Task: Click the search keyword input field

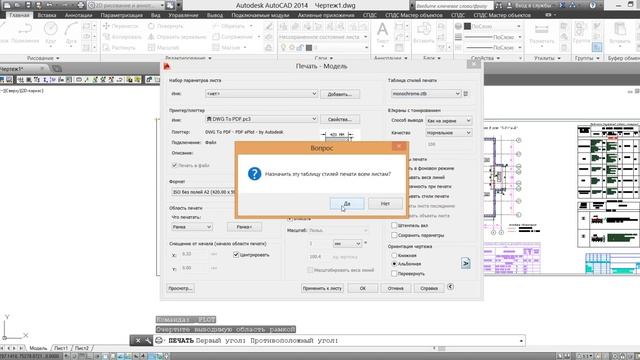Action: pyautogui.click(x=453, y=6)
